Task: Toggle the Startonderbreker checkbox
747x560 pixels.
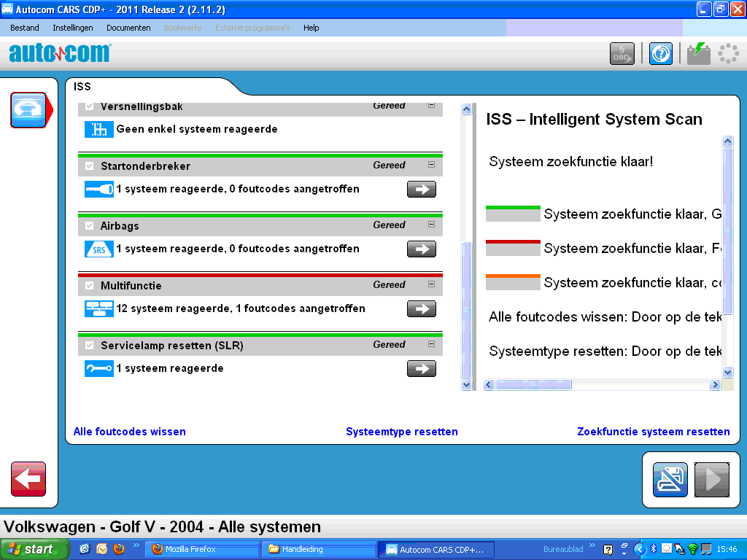Action: click(90, 166)
